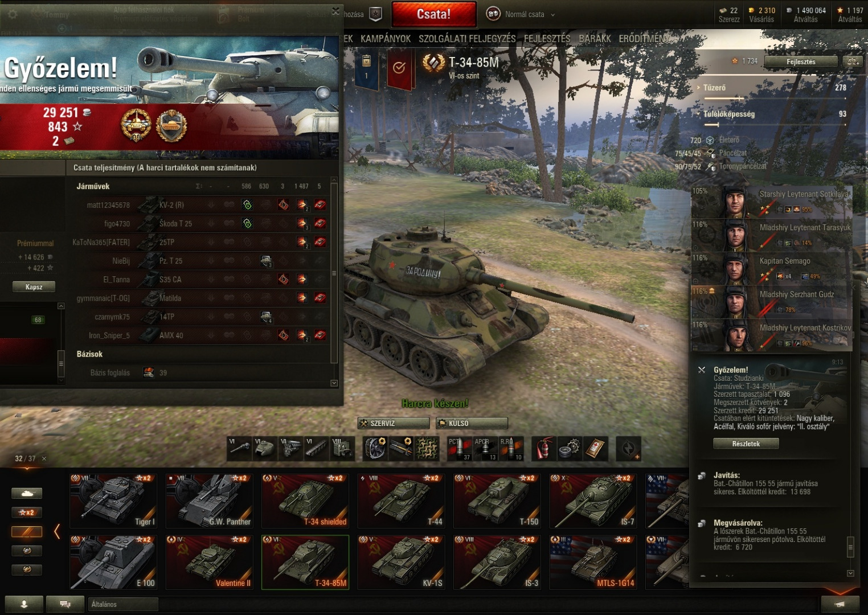
Task: Toggle the x2 bonus carousel filter
Action: 27,512
